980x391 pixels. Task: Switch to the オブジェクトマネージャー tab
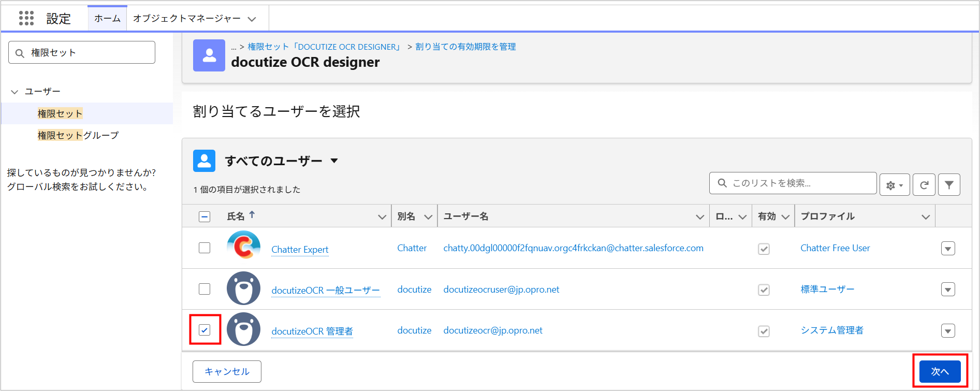coord(187,19)
